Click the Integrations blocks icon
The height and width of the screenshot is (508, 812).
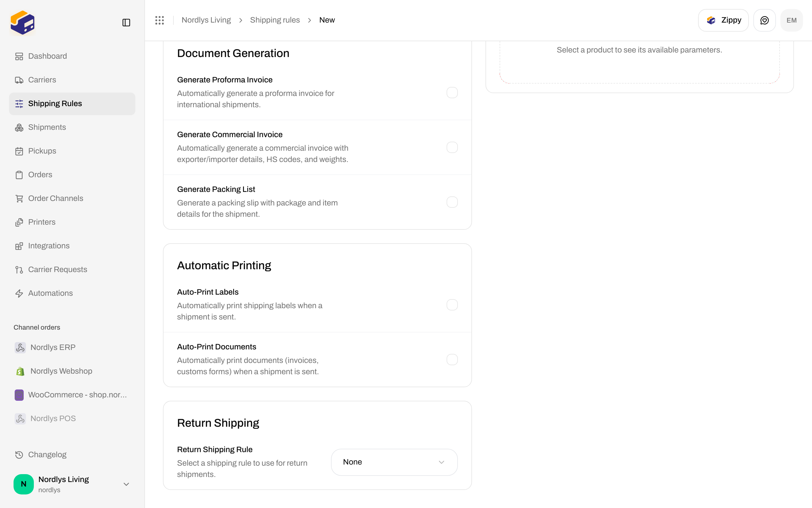point(19,246)
